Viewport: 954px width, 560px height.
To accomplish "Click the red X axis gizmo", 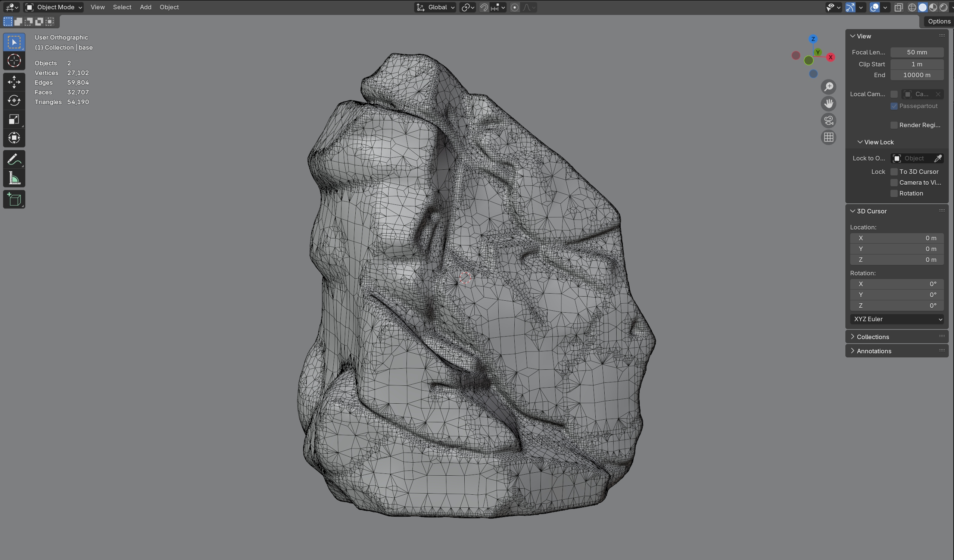I will pos(830,57).
